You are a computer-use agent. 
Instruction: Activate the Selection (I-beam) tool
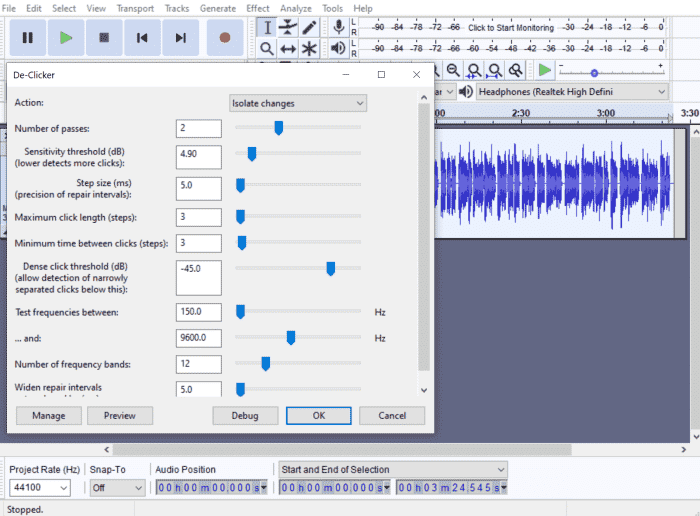[x=267, y=27]
